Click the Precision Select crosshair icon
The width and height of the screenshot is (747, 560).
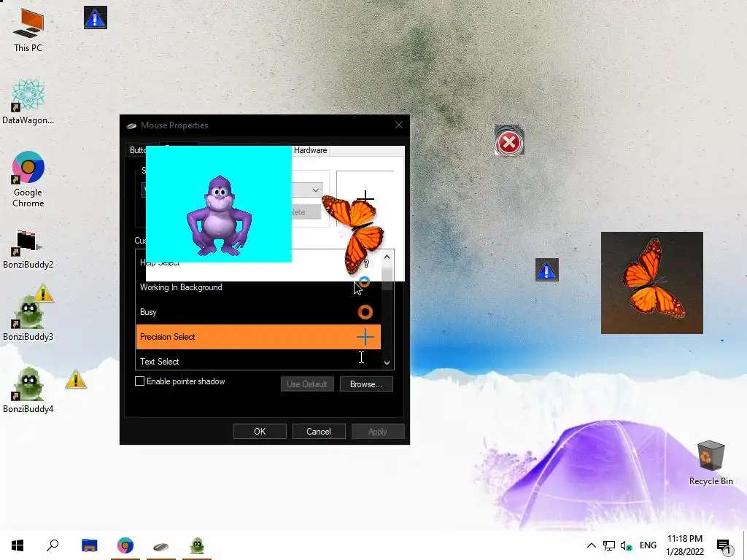click(365, 337)
